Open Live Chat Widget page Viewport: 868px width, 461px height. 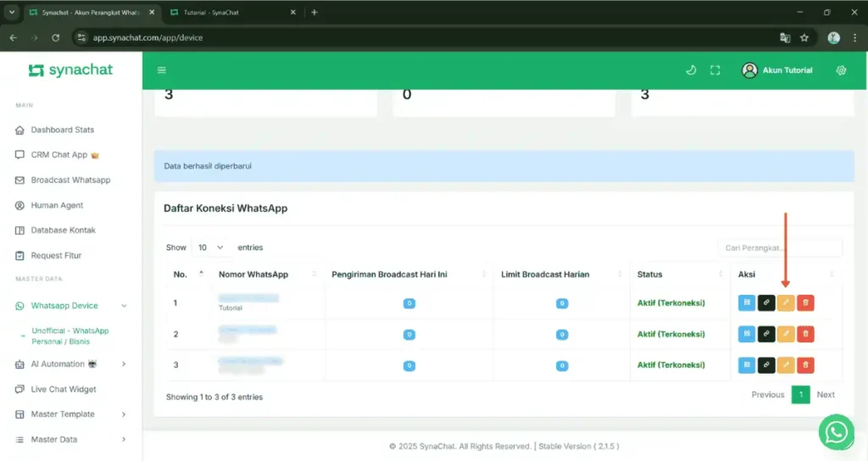coord(63,389)
